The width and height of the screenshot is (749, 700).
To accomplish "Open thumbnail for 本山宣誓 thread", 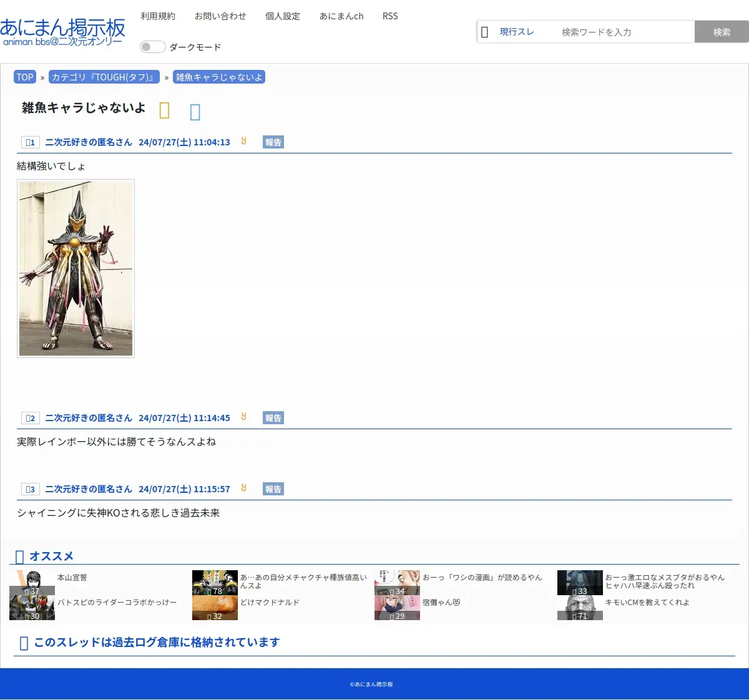I will 32,583.
